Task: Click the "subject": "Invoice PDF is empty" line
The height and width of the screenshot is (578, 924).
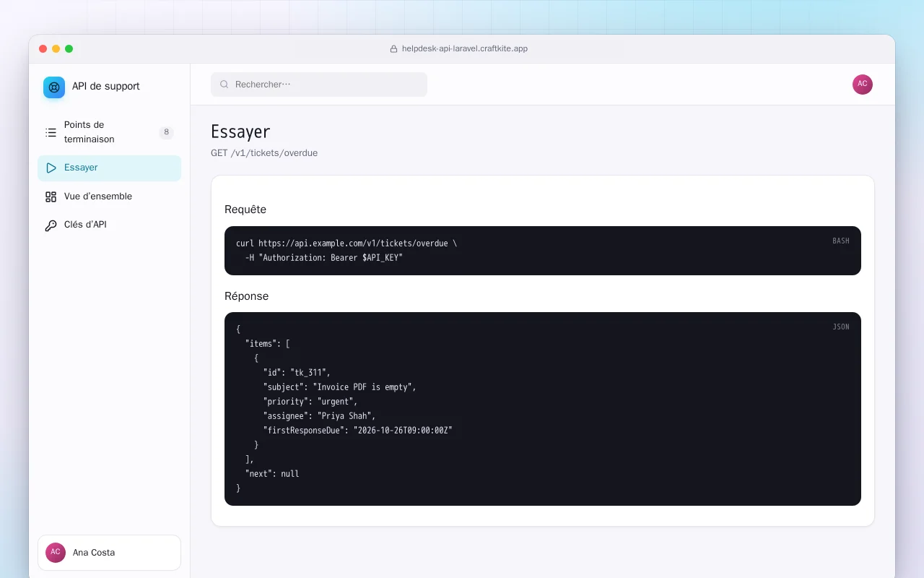Action: pyautogui.click(x=339, y=387)
